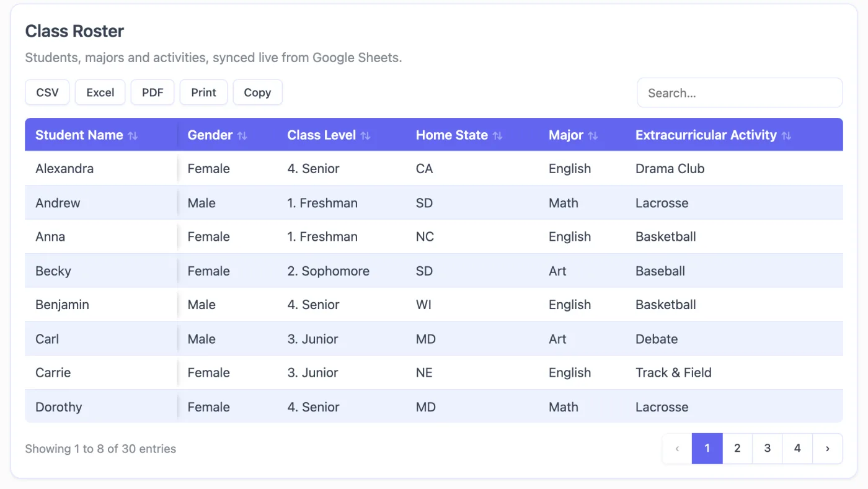The width and height of the screenshot is (868, 489).
Task: Select the student name Alexandra
Action: pos(64,169)
